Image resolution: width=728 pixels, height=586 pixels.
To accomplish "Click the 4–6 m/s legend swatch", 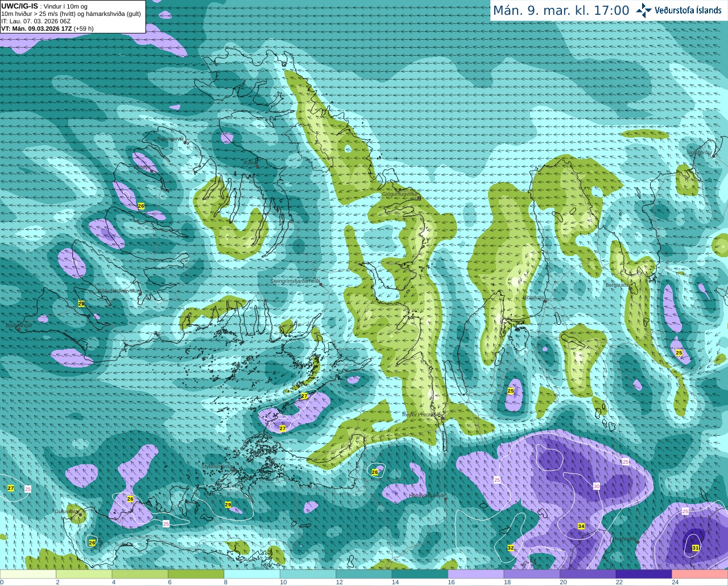I will [x=140, y=574].
